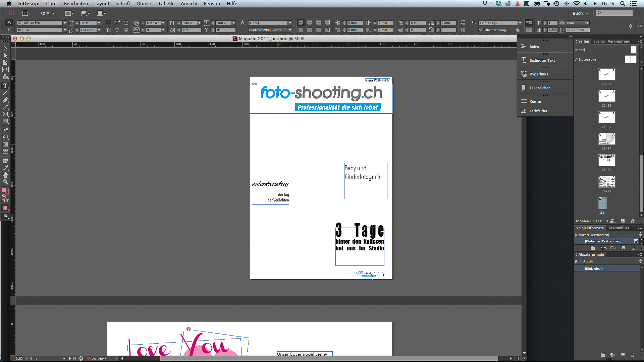
Task: Open the Farbfelder swatches panel
Action: (538, 111)
